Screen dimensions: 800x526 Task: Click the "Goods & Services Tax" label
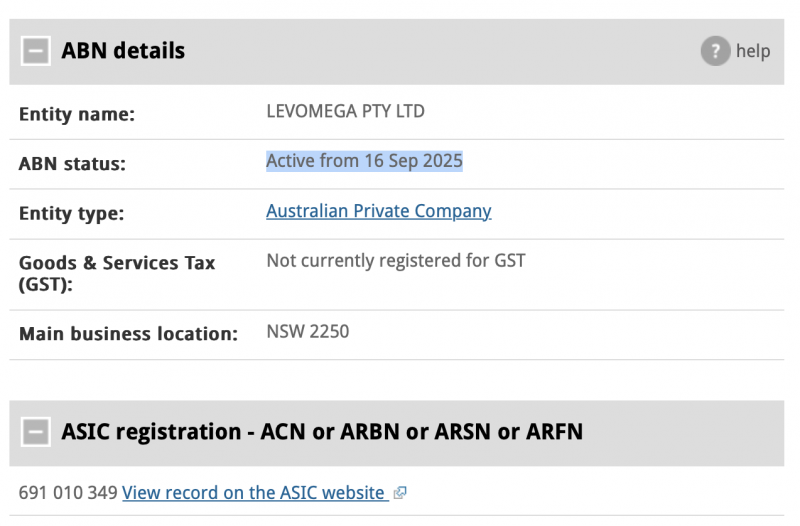[117, 263]
